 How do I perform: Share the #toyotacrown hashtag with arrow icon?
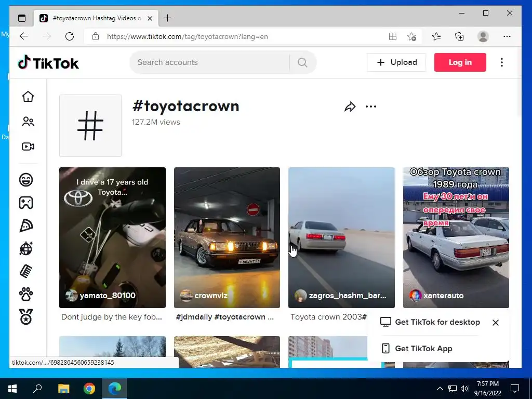(350, 107)
